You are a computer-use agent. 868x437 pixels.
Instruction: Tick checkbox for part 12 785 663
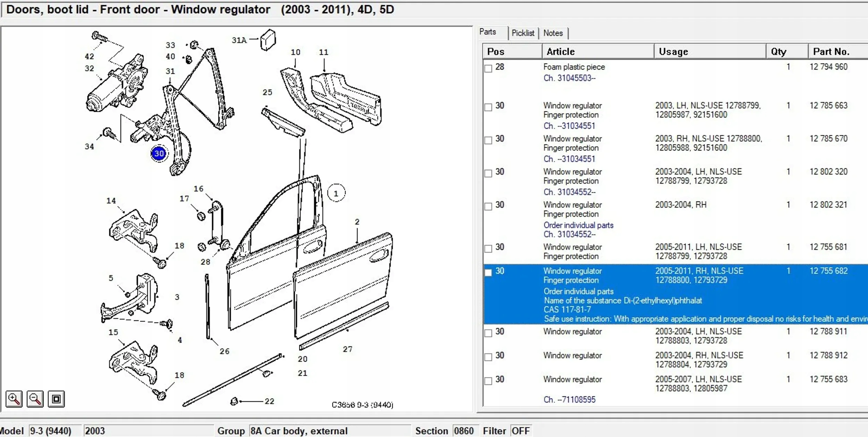pos(488,107)
